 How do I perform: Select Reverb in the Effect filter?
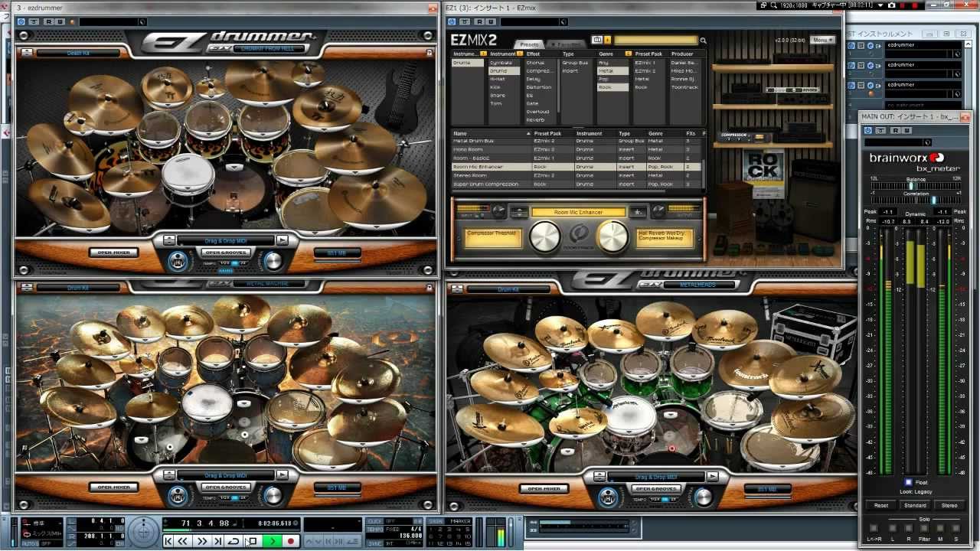(540, 120)
